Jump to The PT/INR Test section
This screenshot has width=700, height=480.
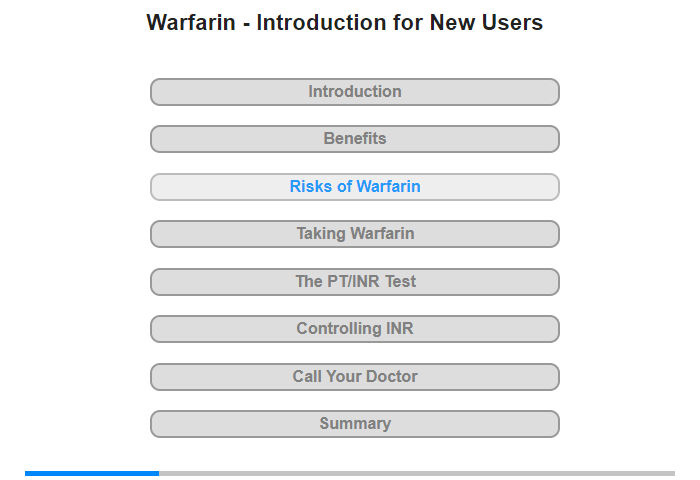355,282
